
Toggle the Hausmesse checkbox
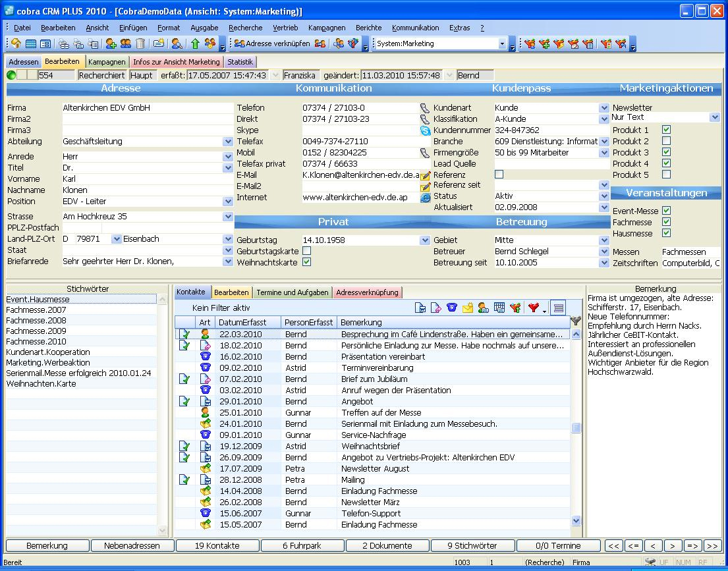(x=666, y=233)
